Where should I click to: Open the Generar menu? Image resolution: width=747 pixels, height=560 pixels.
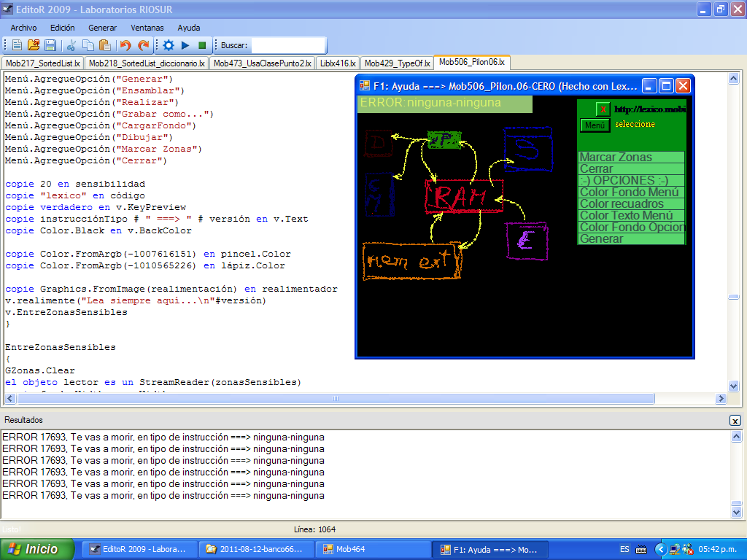[102, 28]
